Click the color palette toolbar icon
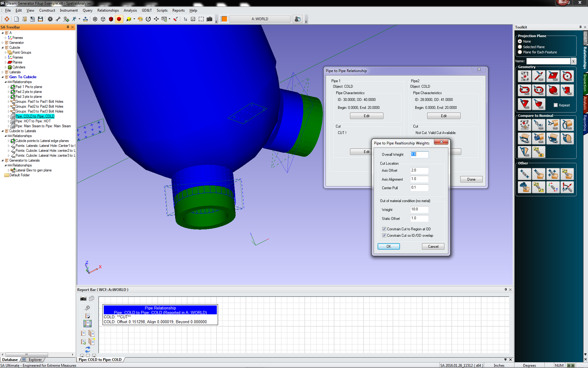588x368 pixels. click(x=140, y=19)
